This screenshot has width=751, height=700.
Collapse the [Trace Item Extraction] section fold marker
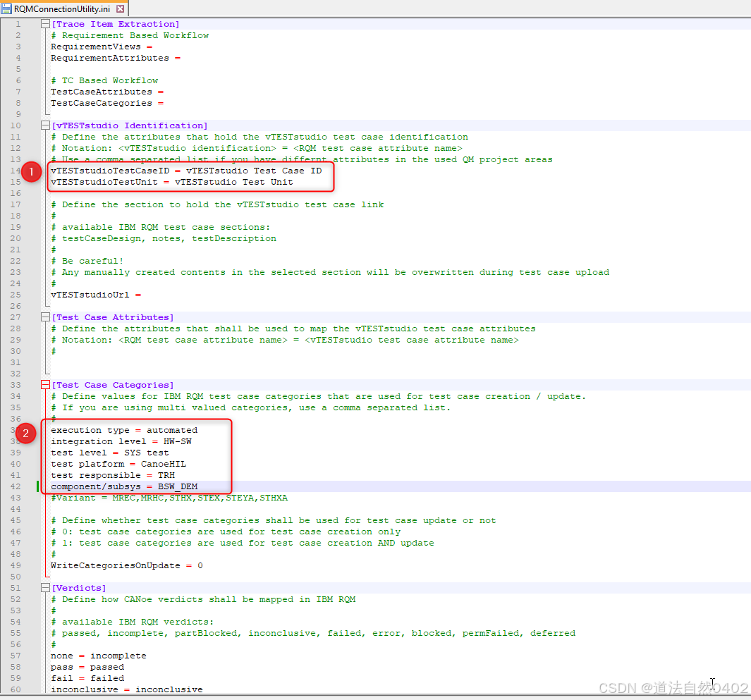(x=44, y=23)
